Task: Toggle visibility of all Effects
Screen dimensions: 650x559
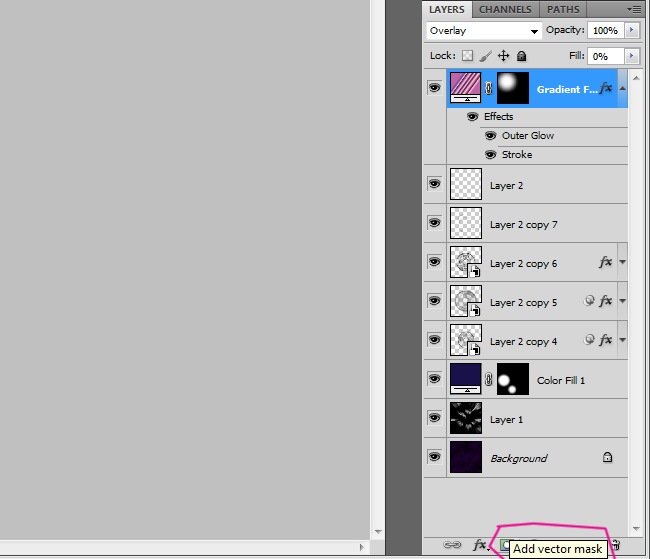Action: (472, 117)
